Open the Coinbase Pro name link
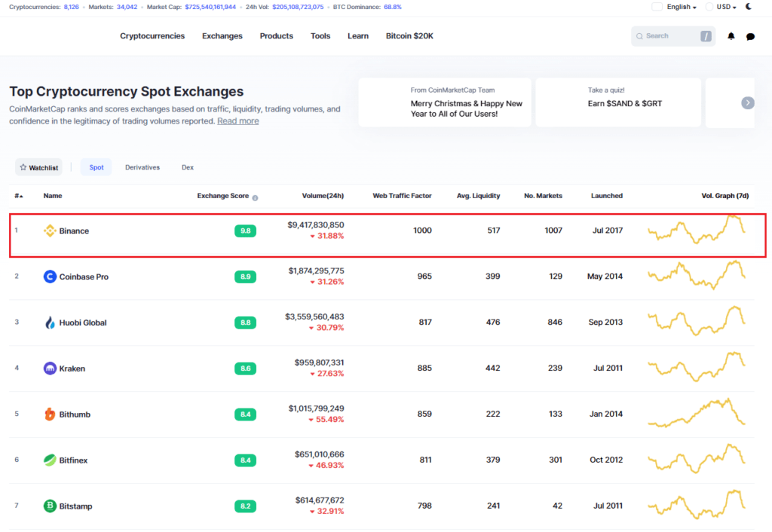 tap(84, 277)
